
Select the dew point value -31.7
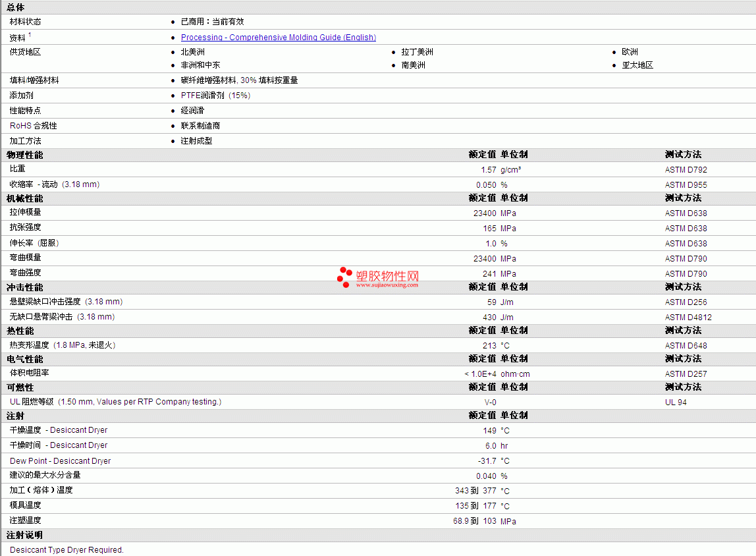coord(487,461)
